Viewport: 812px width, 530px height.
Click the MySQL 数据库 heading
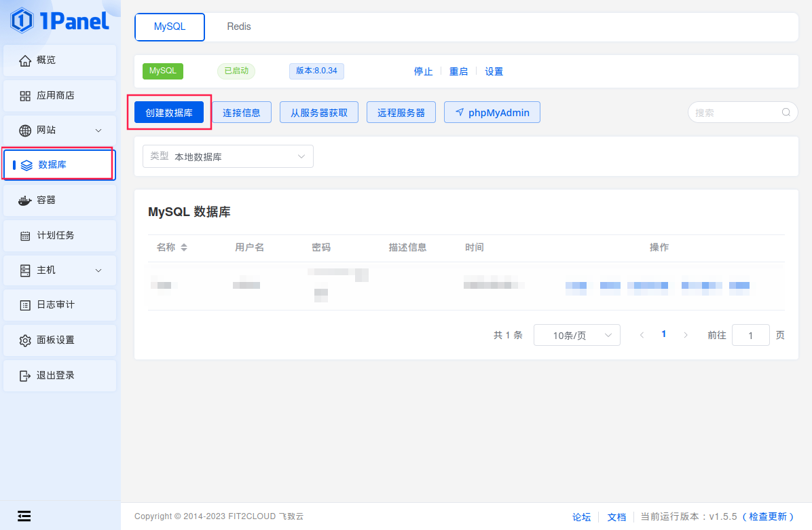[x=189, y=212]
